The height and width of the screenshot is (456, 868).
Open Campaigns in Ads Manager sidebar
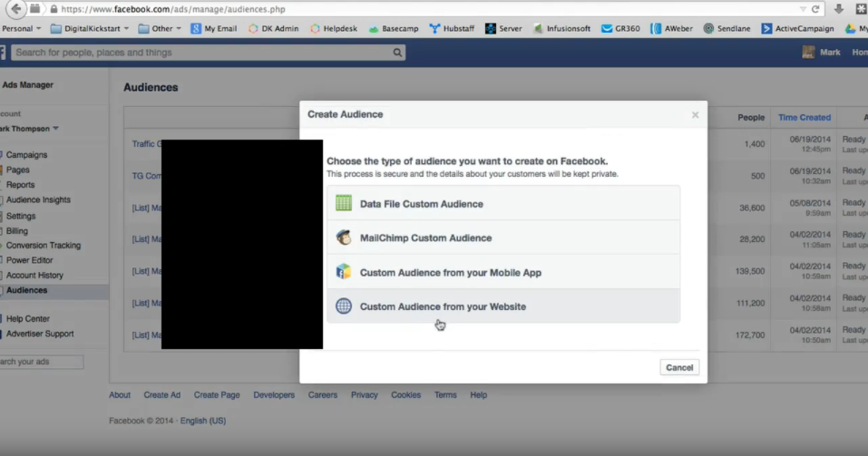click(26, 155)
